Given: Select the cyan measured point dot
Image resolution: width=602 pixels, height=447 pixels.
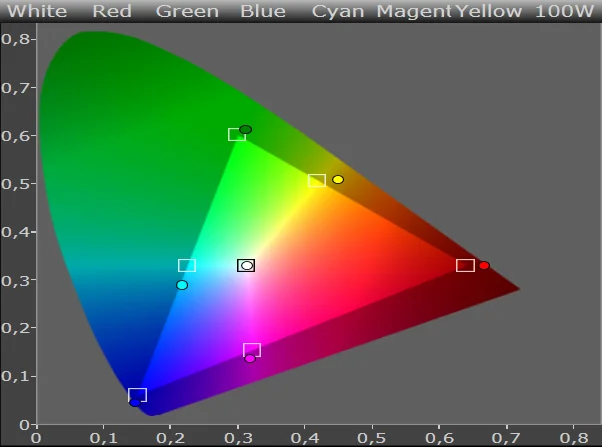Looking at the screenshot, I should pyautogui.click(x=182, y=285).
